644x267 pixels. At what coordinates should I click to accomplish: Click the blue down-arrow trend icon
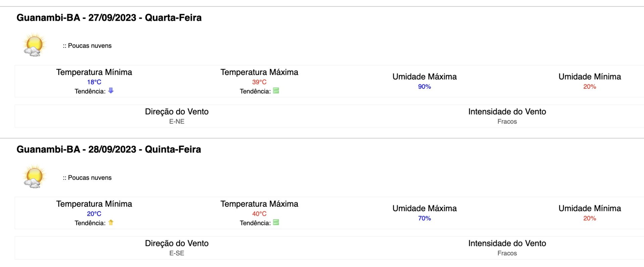tap(111, 90)
